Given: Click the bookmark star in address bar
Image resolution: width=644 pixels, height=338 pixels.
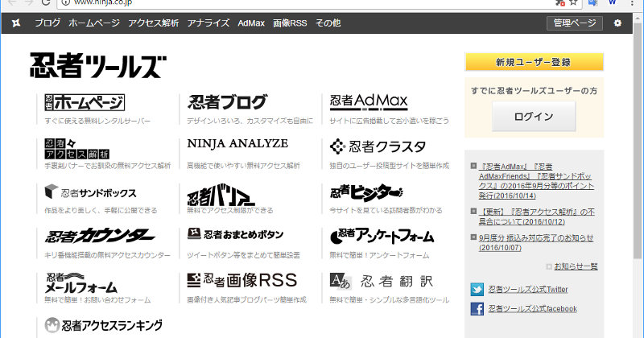Looking at the screenshot, I should (573, 2).
